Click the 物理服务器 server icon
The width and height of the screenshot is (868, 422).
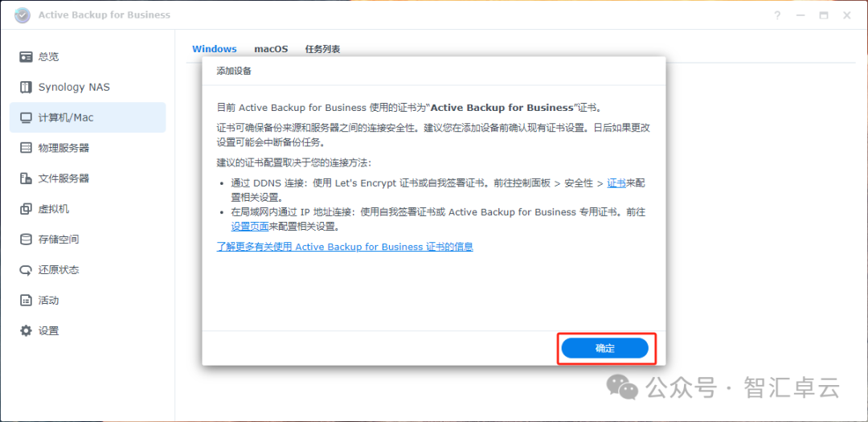(x=26, y=148)
